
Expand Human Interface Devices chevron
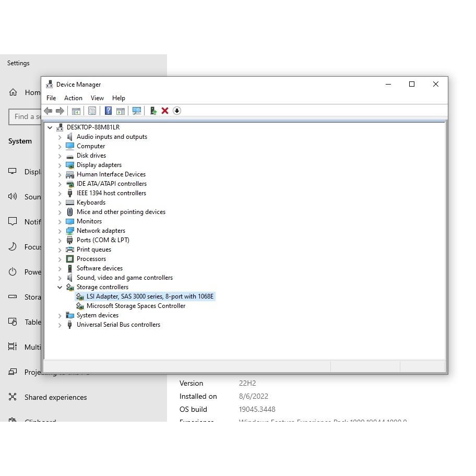[x=60, y=175]
